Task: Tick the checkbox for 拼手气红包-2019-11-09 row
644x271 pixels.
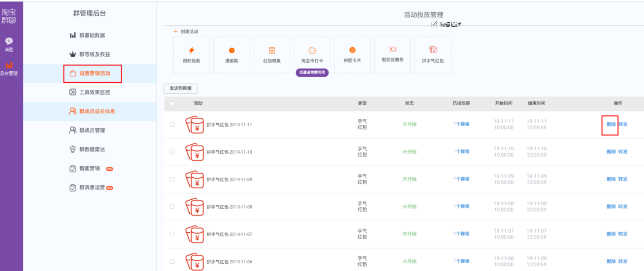Action: pyautogui.click(x=172, y=179)
